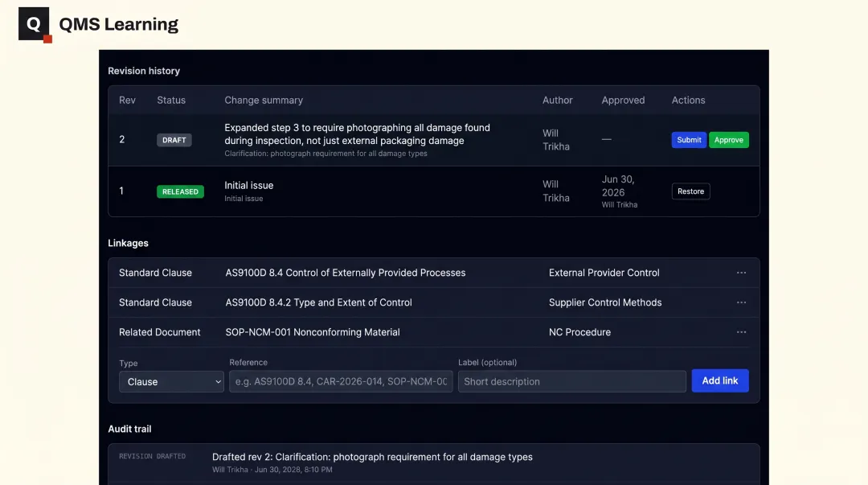This screenshot has height=485, width=868.
Task: Click 'External Provider Control' label
Action: coord(604,273)
